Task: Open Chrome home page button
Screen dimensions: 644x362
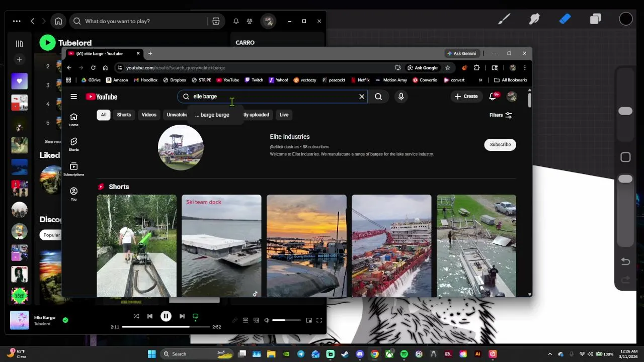Action: (x=105, y=68)
